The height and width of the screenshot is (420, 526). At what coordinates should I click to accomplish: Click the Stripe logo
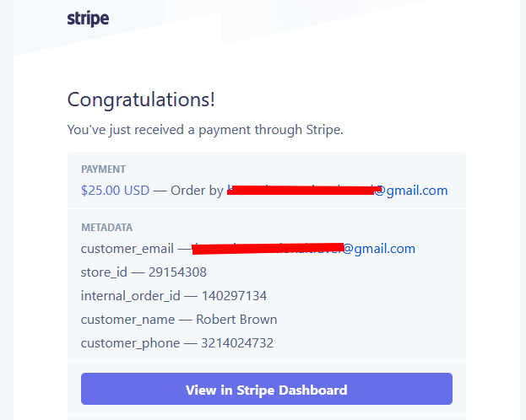pyautogui.click(x=88, y=19)
